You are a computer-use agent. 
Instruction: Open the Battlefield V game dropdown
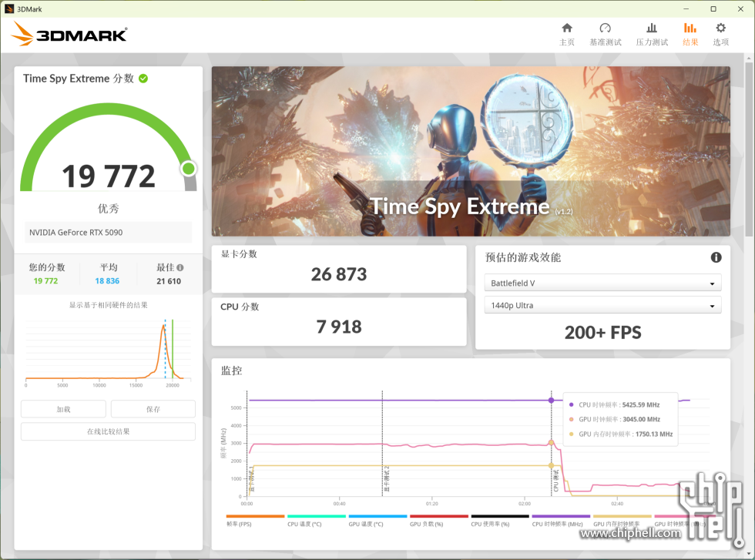(x=602, y=283)
